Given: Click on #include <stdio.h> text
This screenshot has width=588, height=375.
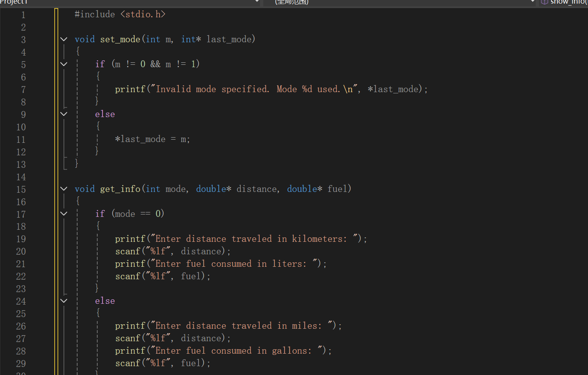Looking at the screenshot, I should click(120, 14).
